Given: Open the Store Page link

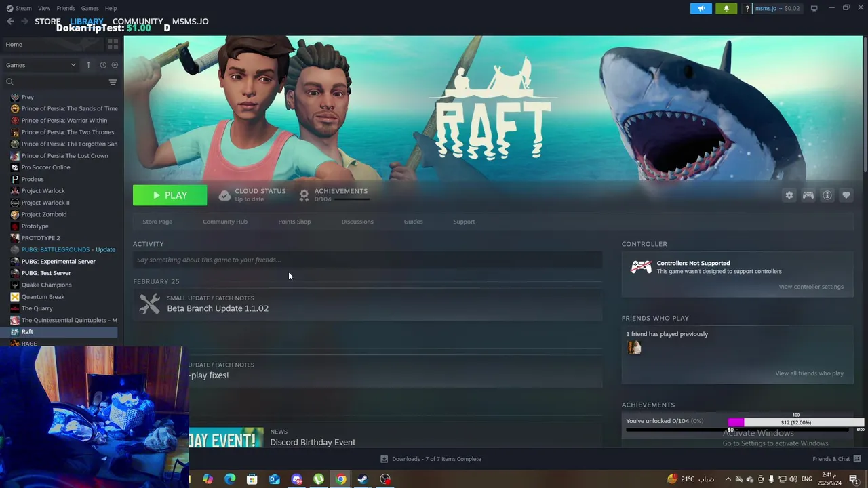Looking at the screenshot, I should coord(157,222).
